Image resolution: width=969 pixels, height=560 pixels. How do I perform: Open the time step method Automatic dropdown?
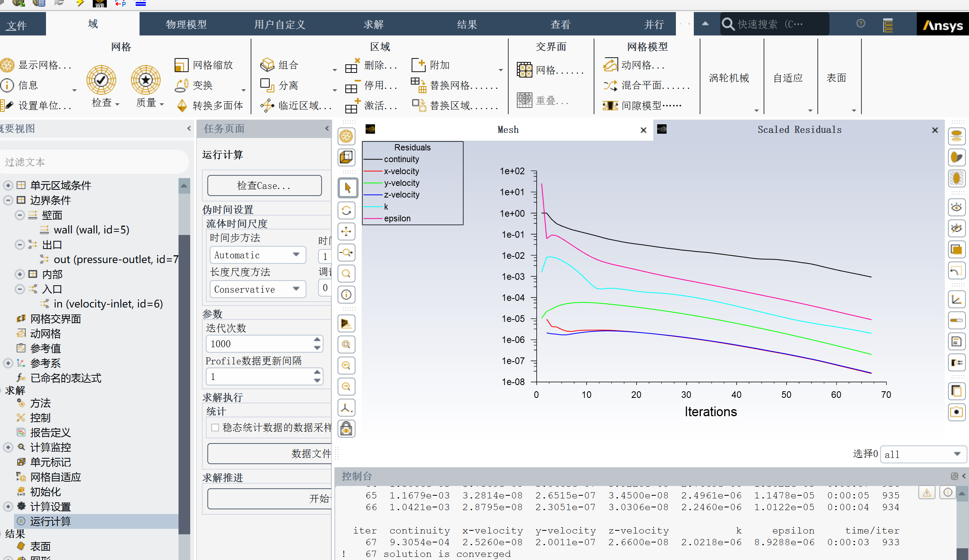click(258, 255)
